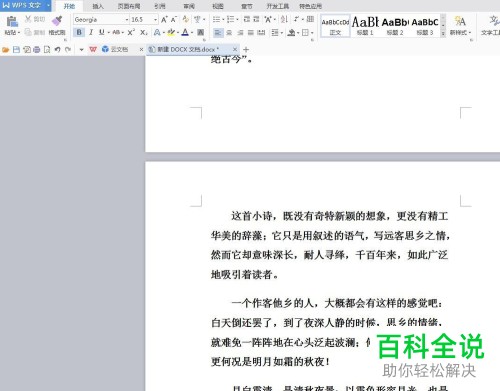This screenshot has height=391, width=500.
Task: Toggle character shading icon
Action: click(201, 32)
